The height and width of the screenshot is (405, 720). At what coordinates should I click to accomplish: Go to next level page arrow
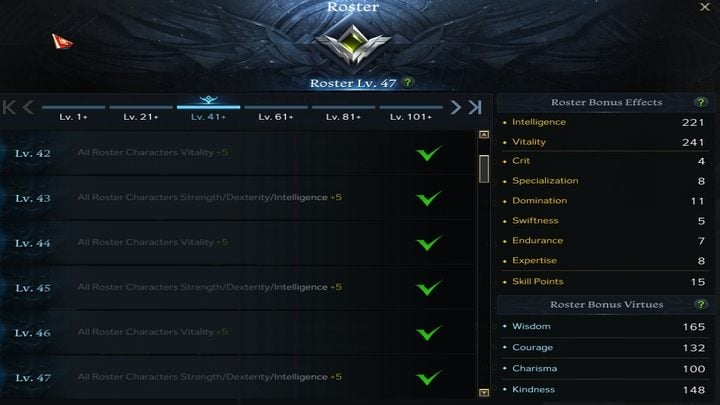point(456,107)
